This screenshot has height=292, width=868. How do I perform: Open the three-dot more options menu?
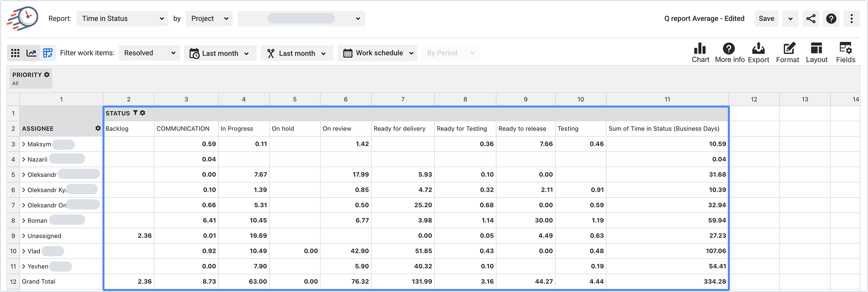coord(852,19)
